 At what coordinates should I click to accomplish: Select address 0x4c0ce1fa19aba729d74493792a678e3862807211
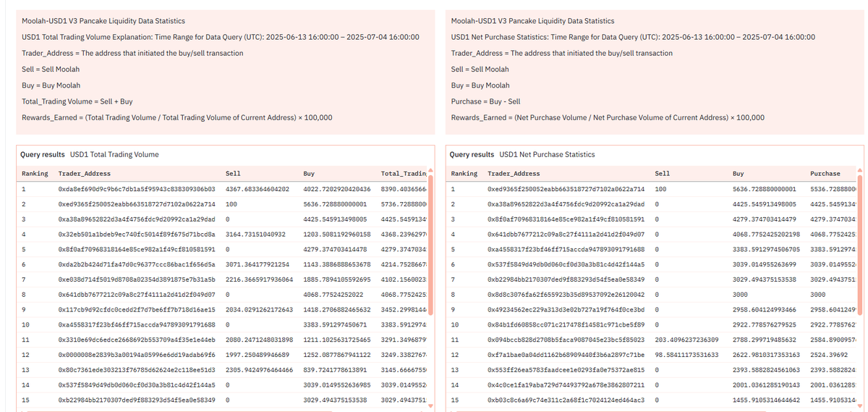566,385
